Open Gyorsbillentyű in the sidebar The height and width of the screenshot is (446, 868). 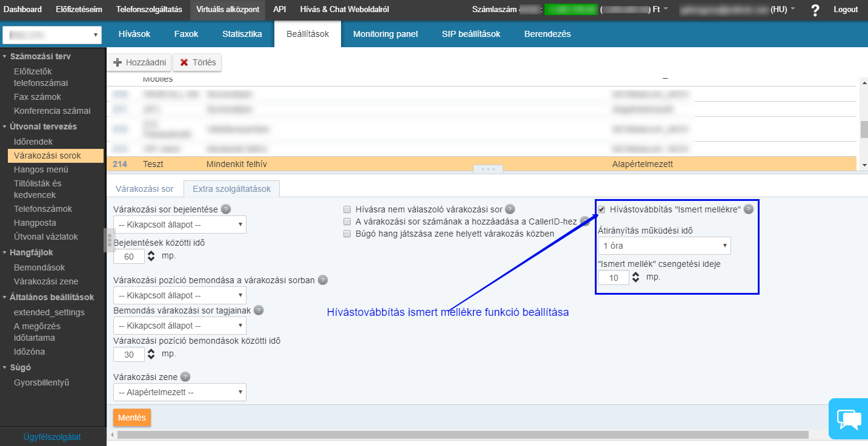(42, 382)
